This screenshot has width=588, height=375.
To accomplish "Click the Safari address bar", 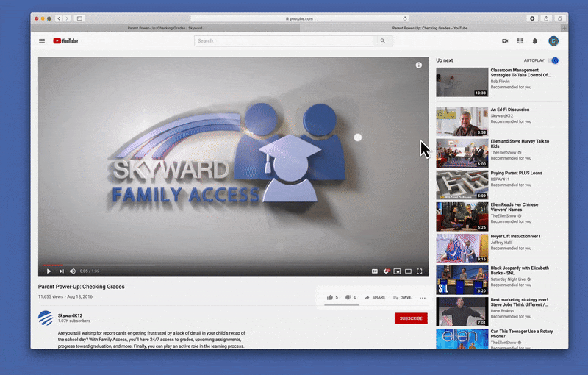I will (300, 18).
